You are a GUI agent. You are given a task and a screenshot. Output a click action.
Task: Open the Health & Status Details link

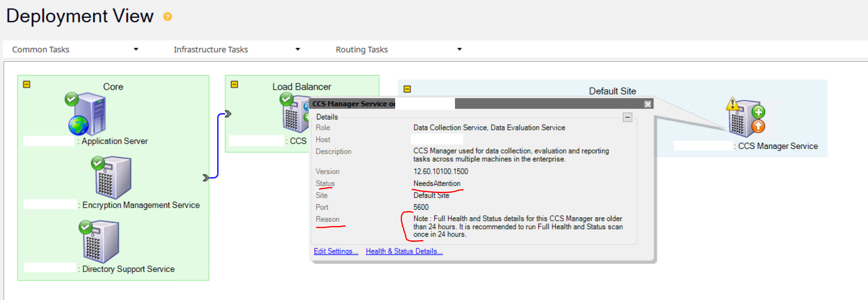404,251
